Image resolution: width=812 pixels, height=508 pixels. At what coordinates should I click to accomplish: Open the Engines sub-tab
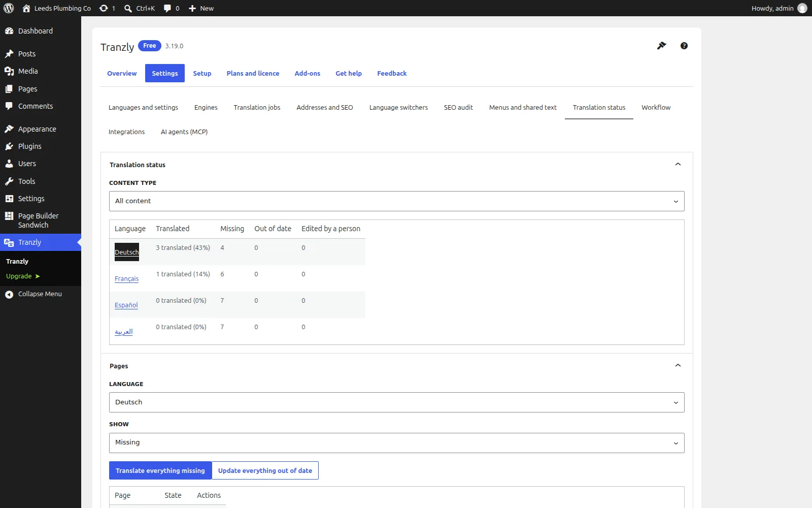point(206,107)
